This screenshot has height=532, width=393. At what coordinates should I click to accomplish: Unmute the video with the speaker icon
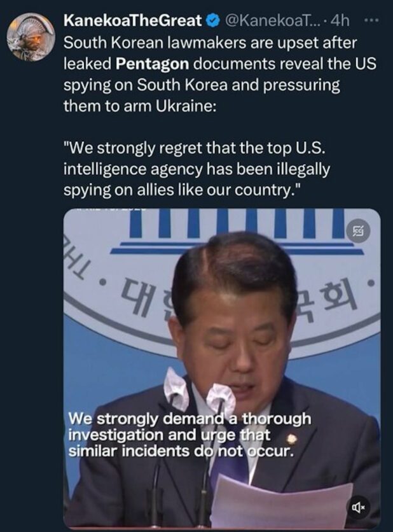tap(359, 508)
